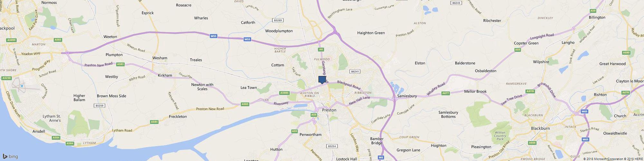Click the Kirkham town label
Image resolution: width=644 pixels, height=161 pixels.
[165, 75]
